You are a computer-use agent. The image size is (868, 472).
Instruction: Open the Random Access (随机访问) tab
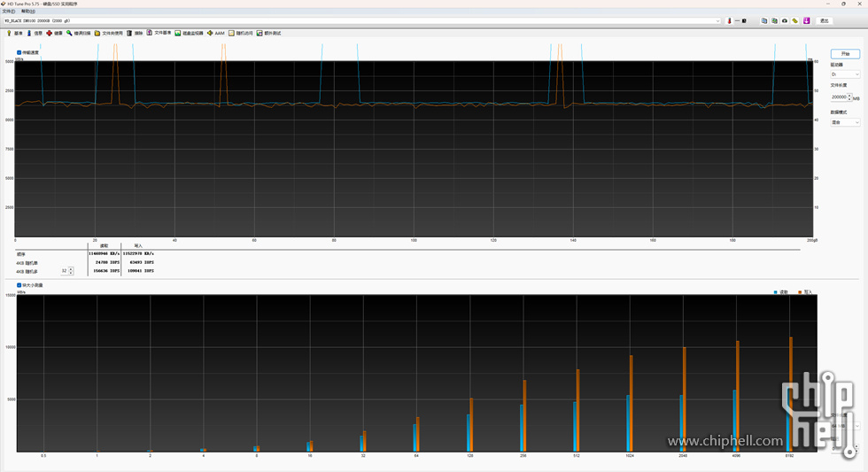(x=241, y=33)
